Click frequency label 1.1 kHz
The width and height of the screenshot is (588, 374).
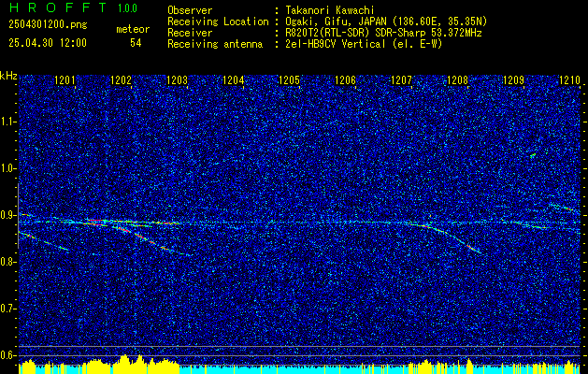[7, 122]
